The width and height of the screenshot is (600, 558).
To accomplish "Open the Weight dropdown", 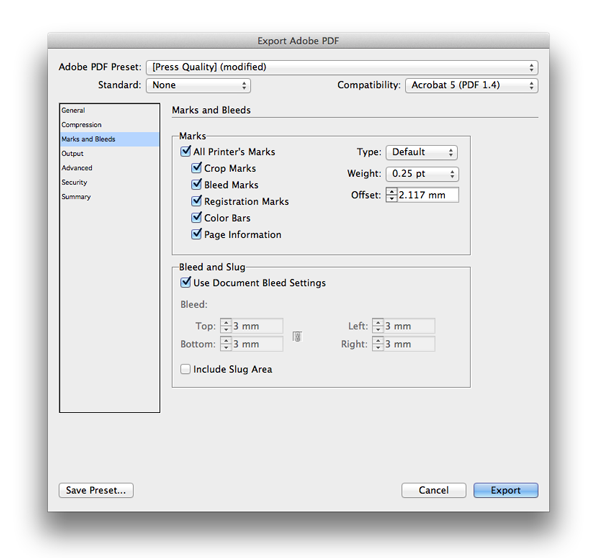I will click(421, 174).
